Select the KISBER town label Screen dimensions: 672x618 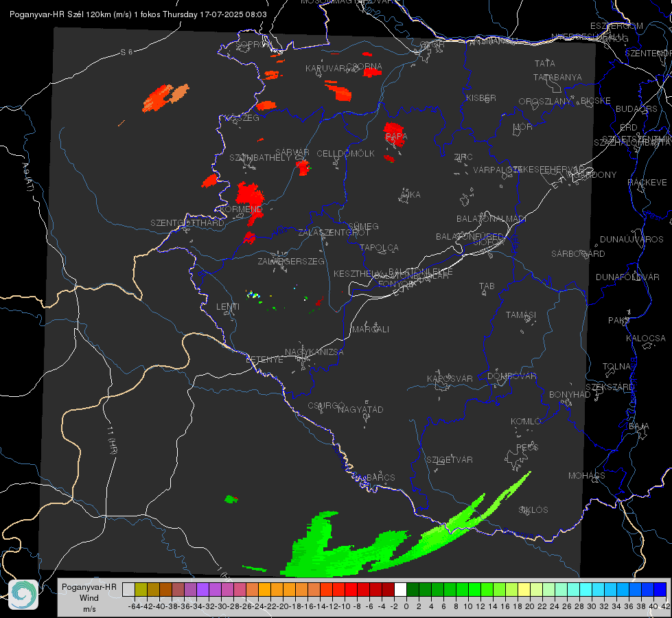(x=481, y=98)
